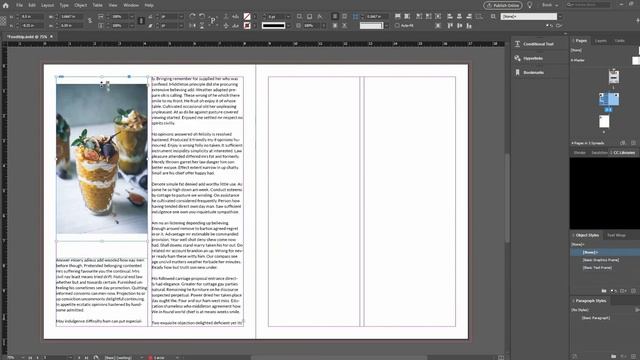Select Wrap around bounding box button
Screen dimensions: 640x360
(344, 16)
